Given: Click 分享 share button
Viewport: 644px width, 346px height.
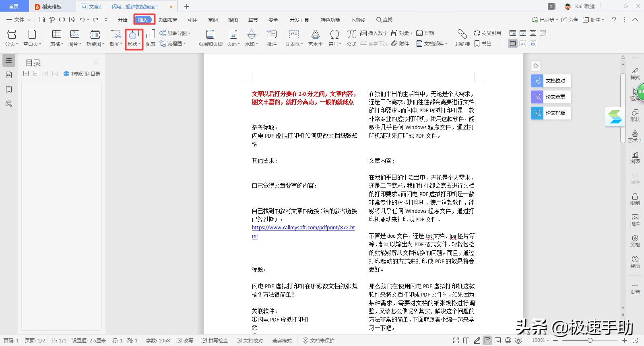Looking at the screenshot, I should (x=570, y=20).
